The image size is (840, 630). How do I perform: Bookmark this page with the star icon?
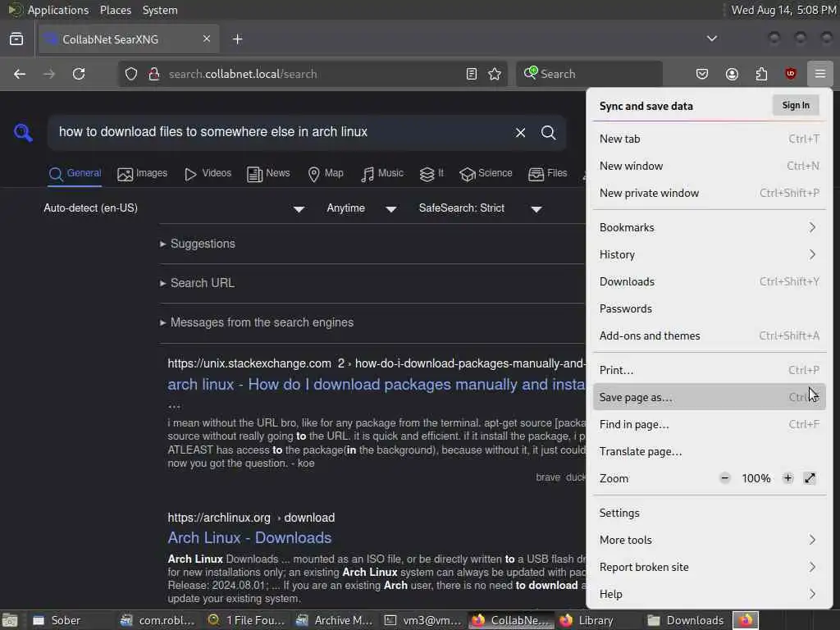tap(495, 74)
